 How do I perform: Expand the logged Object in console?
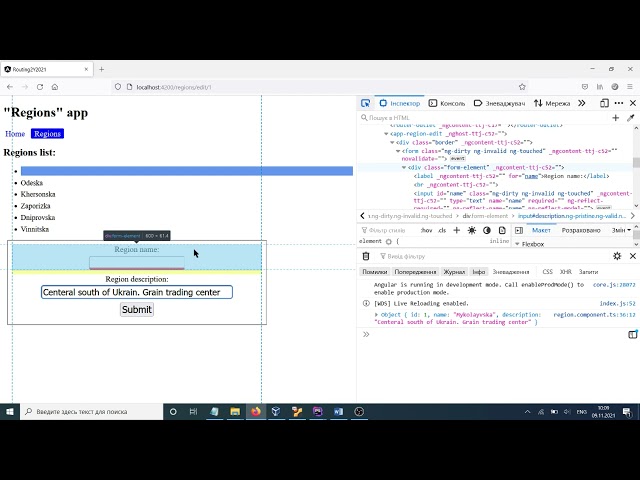[x=376, y=315]
